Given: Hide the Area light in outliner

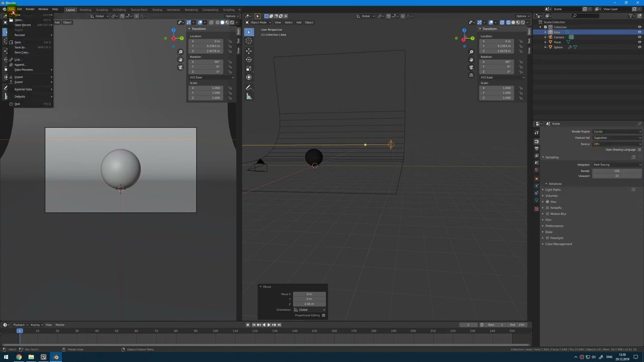Looking at the screenshot, I should [x=639, y=32].
